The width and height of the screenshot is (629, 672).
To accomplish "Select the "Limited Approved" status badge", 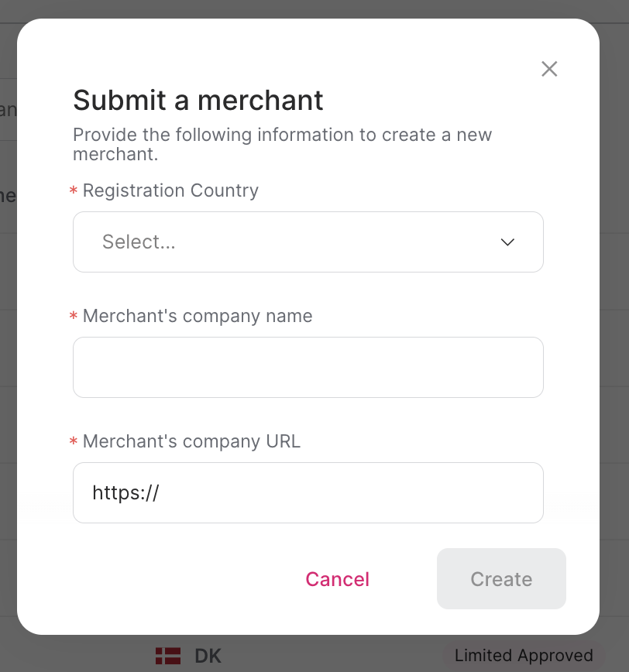I will 524,655.
